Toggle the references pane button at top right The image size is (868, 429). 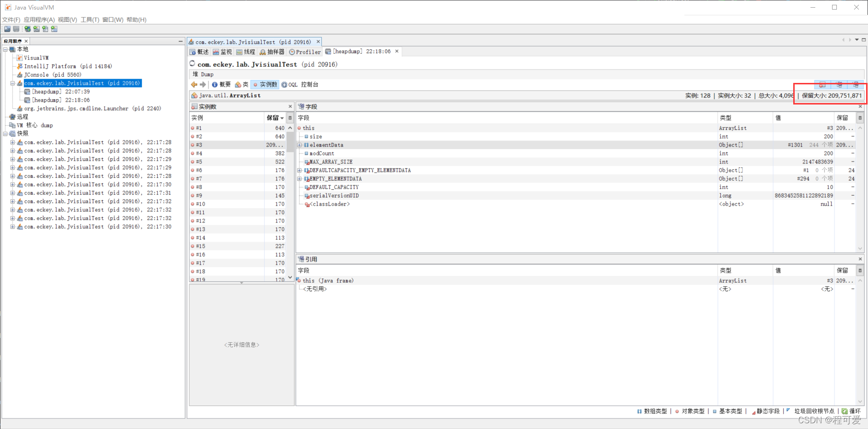(856, 85)
